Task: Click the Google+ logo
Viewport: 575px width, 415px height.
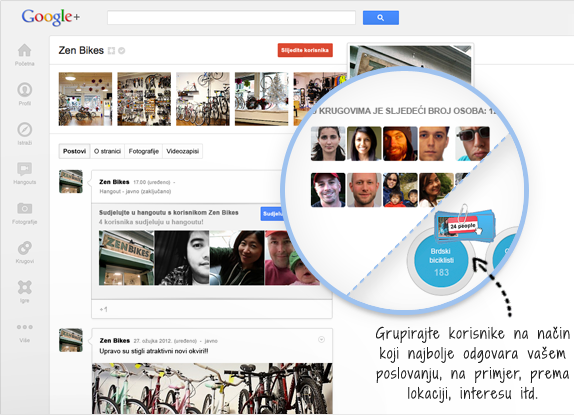Action: click(x=51, y=17)
